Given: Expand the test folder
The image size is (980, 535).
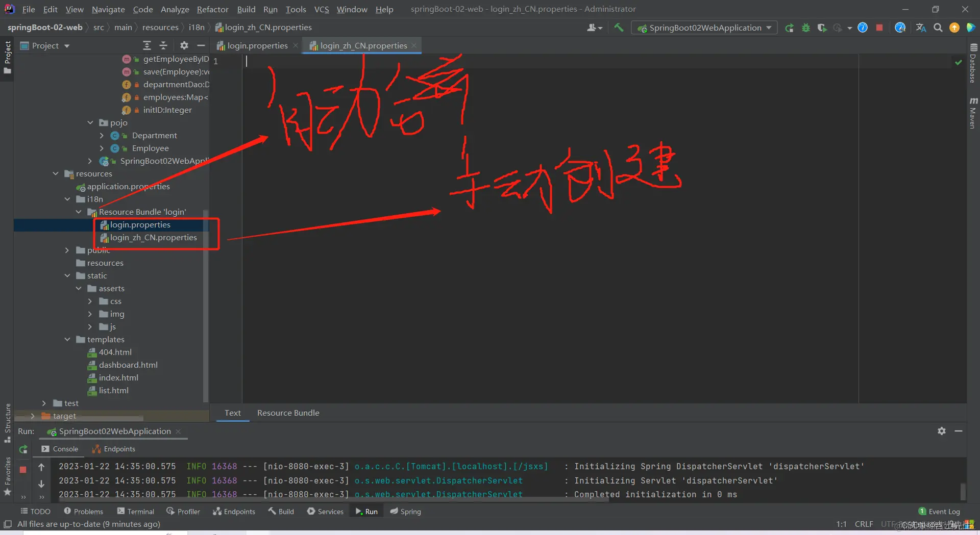Looking at the screenshot, I should [44, 403].
